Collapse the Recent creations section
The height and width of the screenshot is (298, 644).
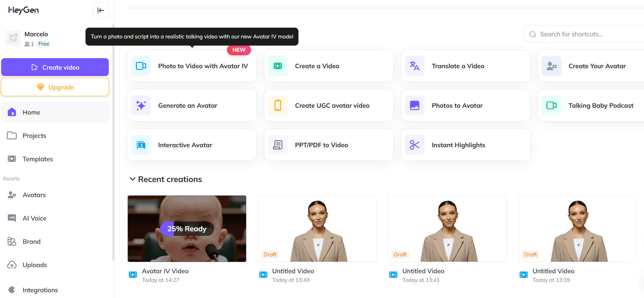click(x=133, y=179)
